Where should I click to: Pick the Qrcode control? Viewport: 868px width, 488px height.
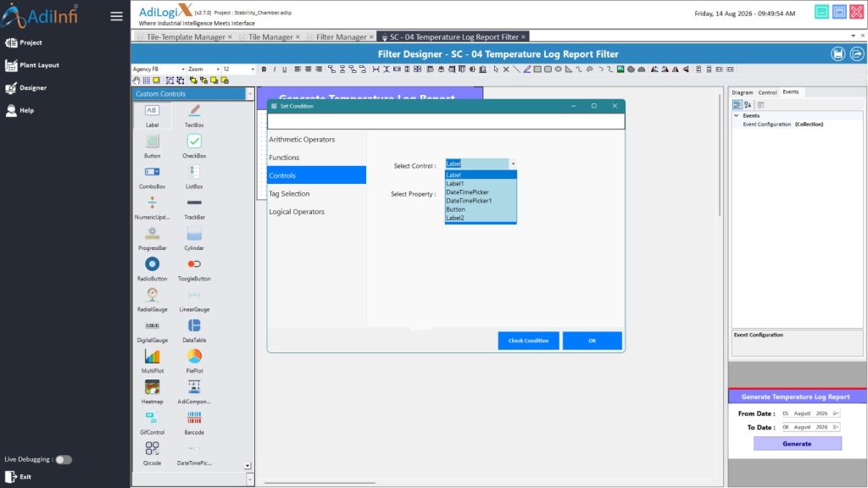point(152,454)
